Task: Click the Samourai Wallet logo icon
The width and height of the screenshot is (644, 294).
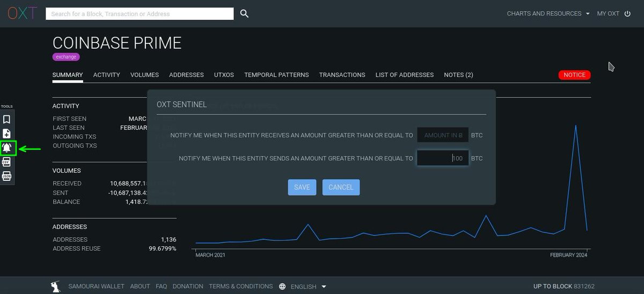Action: (56, 286)
